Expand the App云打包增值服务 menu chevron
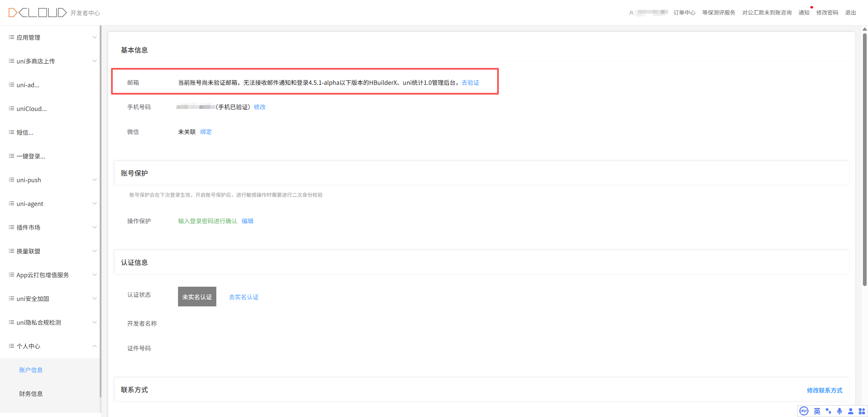Screen dimensions: 868x417 tap(95, 275)
